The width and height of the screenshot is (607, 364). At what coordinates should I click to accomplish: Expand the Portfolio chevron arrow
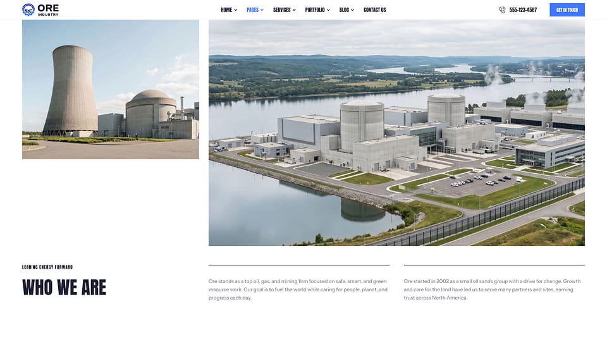click(x=328, y=10)
